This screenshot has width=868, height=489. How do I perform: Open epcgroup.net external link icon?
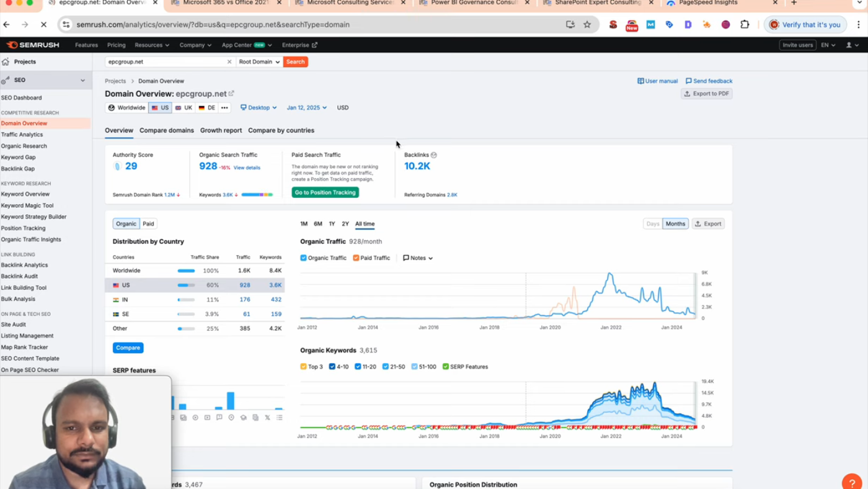[x=231, y=94]
